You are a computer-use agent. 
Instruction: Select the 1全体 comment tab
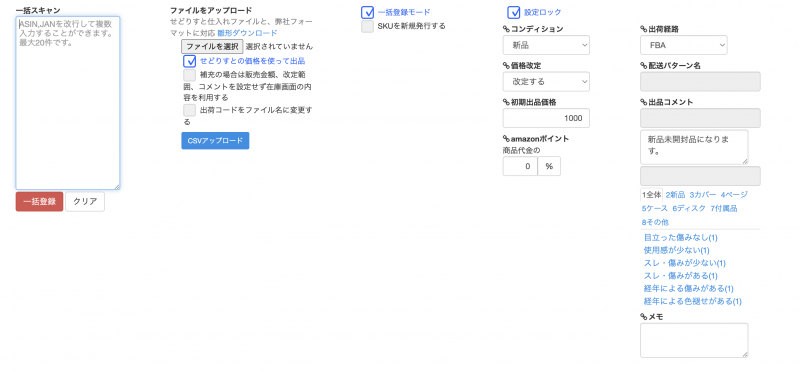coord(652,194)
